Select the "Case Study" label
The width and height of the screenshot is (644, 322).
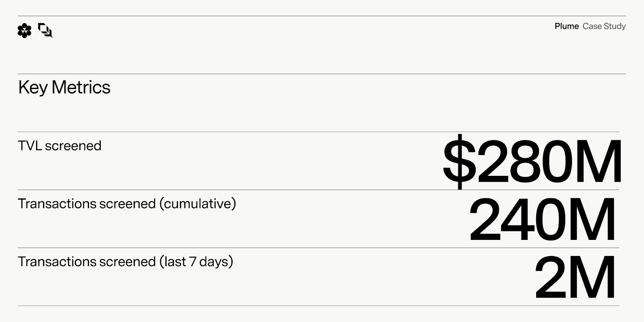(x=604, y=26)
